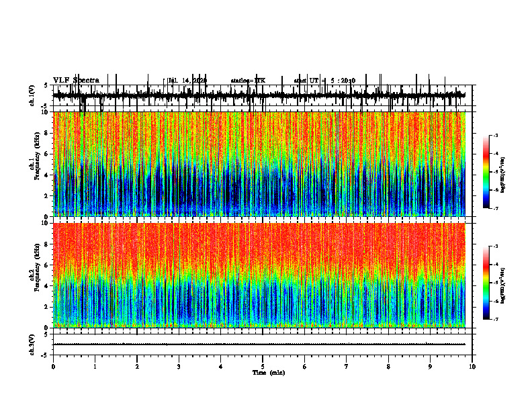Click the ch.1 voltage waveform panel
532x411 pixels.
pyautogui.click(x=263, y=95)
